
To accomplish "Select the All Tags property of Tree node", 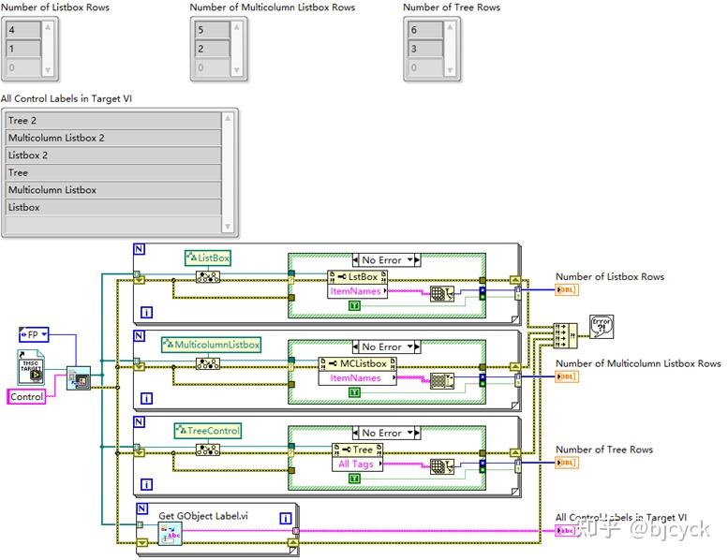I will [x=358, y=464].
